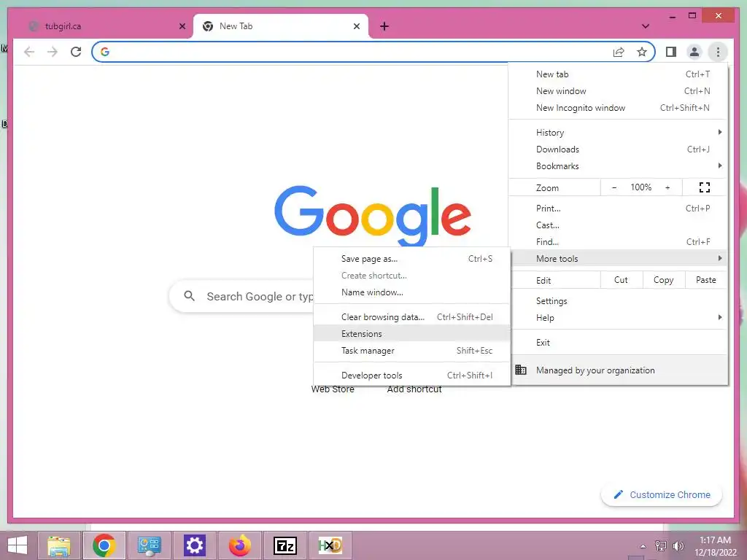747x560 pixels.
Task: Choose Exit from the menu
Action: pos(618,343)
